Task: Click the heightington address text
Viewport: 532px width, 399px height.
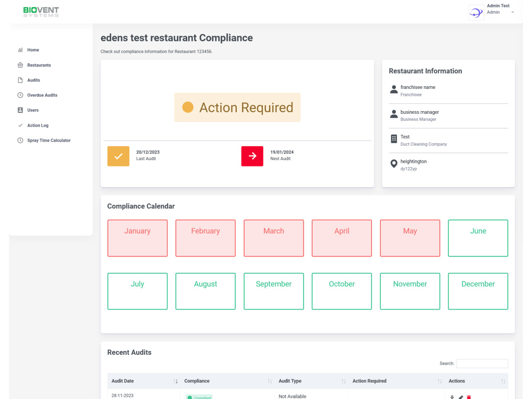Action: (x=413, y=162)
